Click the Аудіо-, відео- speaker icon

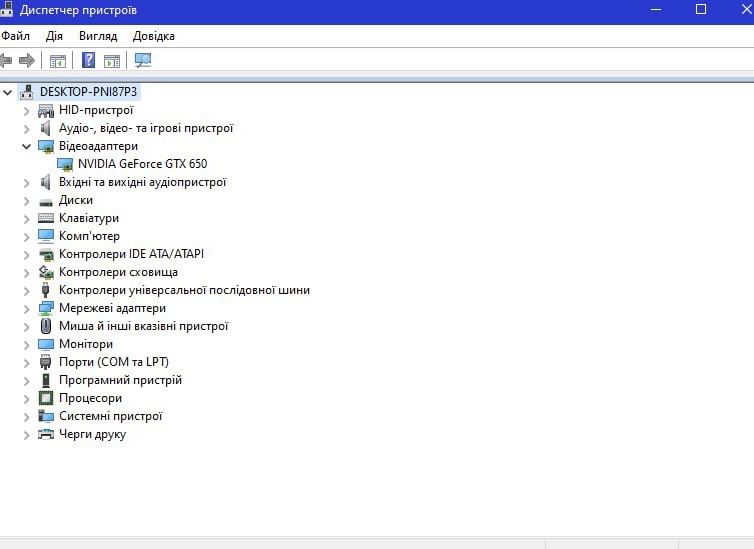click(46, 128)
